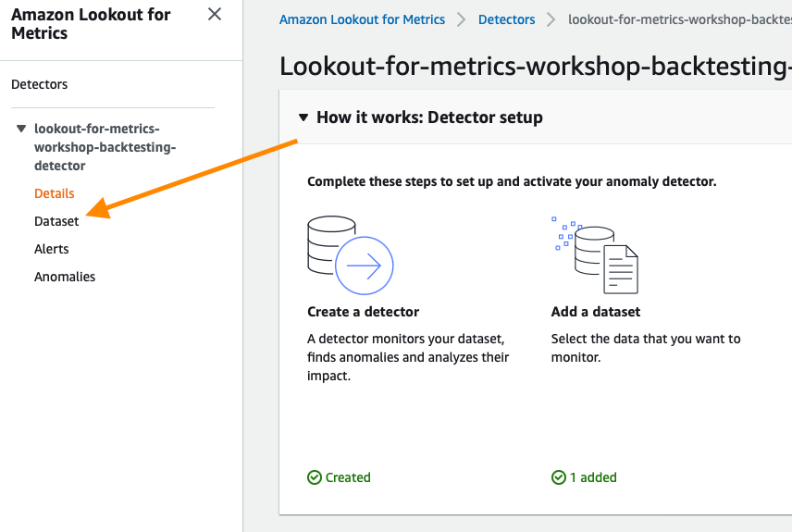Click the A detector monitors your dataset description
792x532 pixels.
point(408,357)
